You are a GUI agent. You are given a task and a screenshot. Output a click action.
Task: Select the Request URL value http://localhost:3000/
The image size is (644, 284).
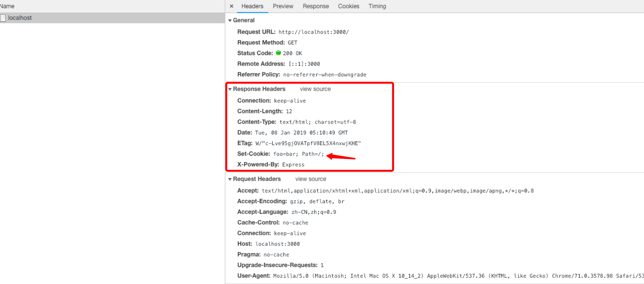314,32
